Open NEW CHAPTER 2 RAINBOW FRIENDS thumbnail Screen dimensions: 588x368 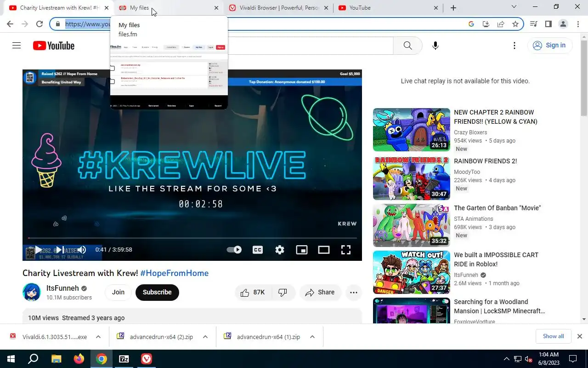[x=412, y=130]
